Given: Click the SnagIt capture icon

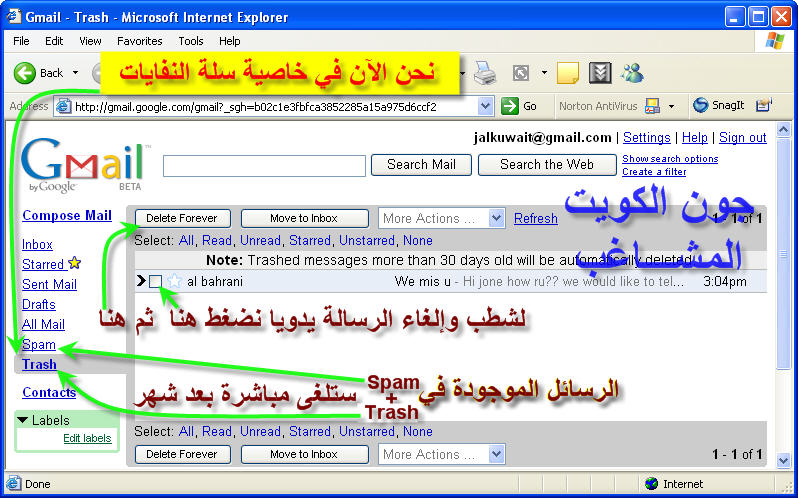Looking at the screenshot, I should coord(700,105).
